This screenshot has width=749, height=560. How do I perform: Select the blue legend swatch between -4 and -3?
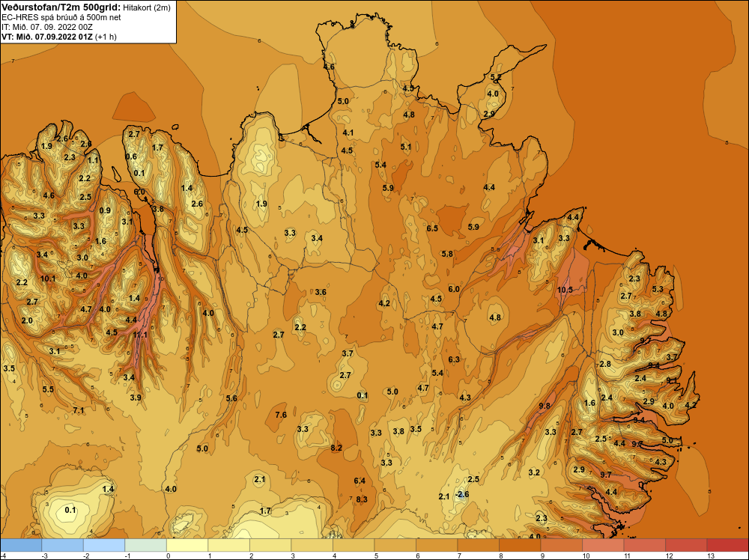click(21, 545)
